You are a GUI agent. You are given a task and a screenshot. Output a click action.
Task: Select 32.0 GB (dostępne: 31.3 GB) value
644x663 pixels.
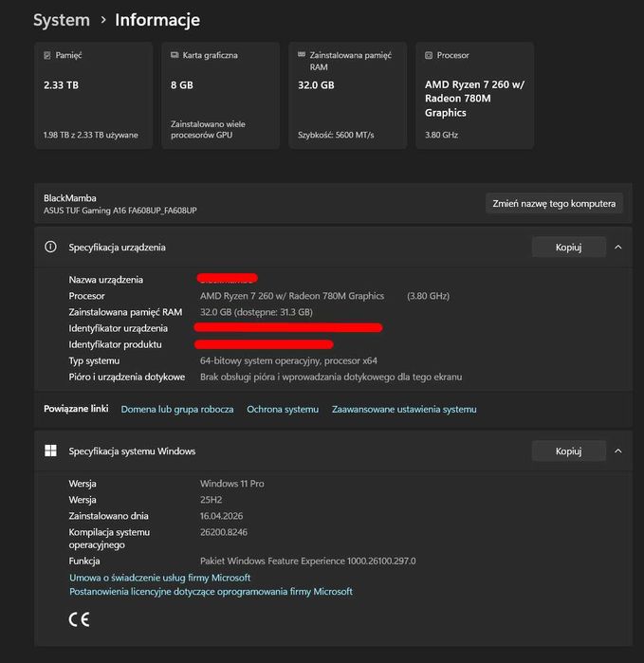pyautogui.click(x=256, y=312)
